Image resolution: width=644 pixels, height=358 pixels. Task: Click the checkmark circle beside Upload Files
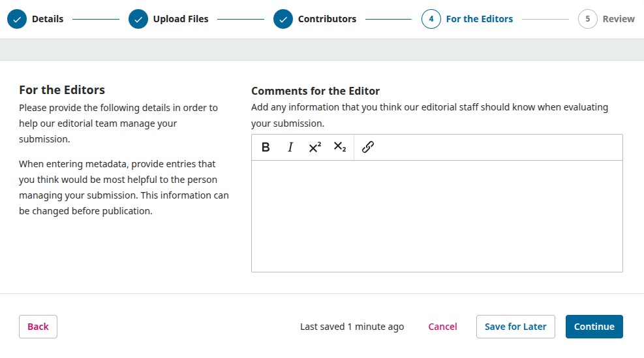(138, 19)
